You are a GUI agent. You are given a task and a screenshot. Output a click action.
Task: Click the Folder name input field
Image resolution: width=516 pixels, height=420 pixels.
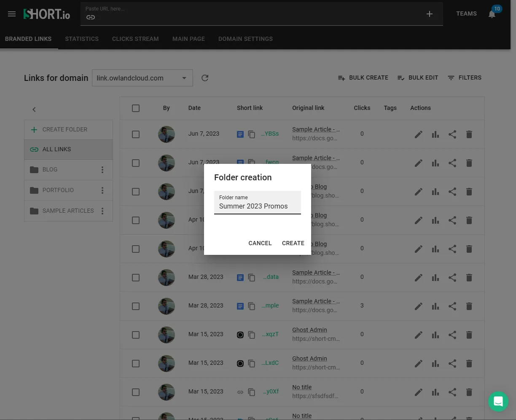pos(258,203)
